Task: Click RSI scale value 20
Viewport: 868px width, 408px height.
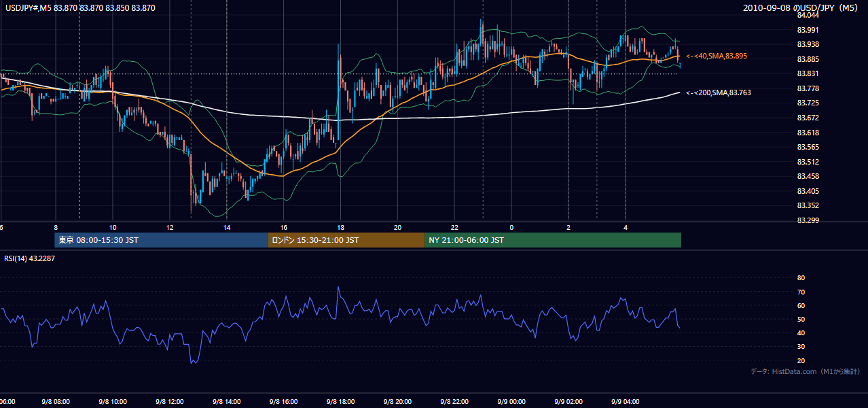Action: pyautogui.click(x=801, y=360)
